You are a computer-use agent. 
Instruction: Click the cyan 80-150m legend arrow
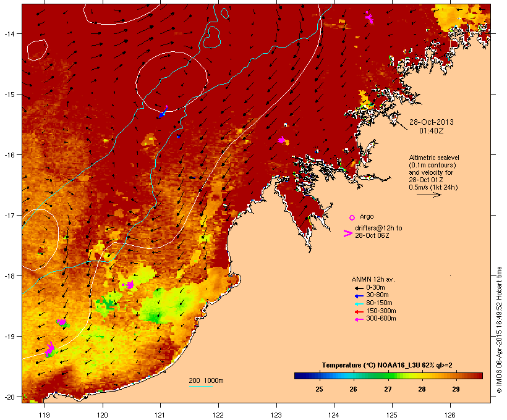359,304
